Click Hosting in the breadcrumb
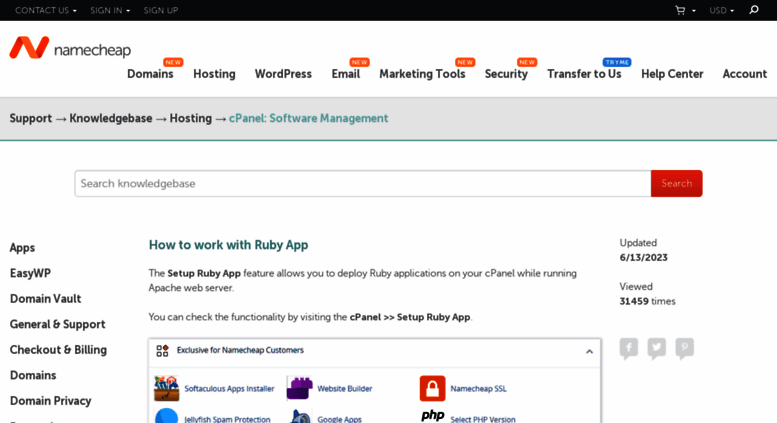 190,118
